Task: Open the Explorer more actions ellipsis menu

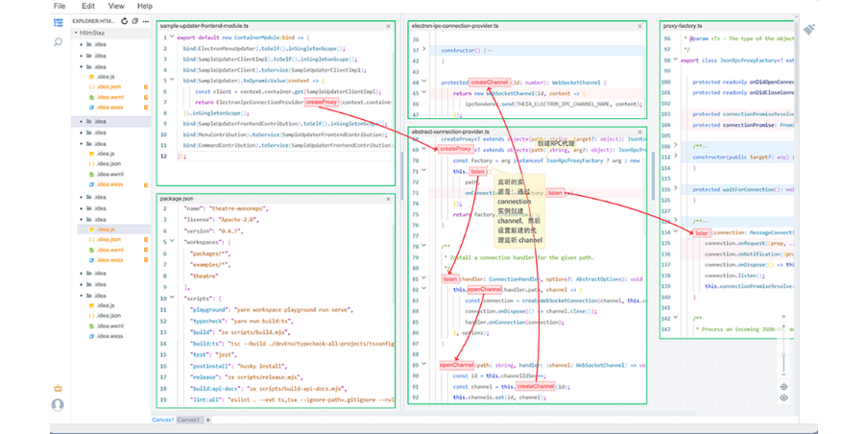Action: pyautogui.click(x=145, y=21)
